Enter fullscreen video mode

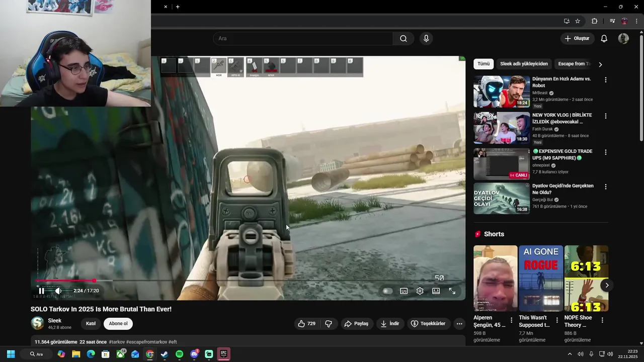452,291
